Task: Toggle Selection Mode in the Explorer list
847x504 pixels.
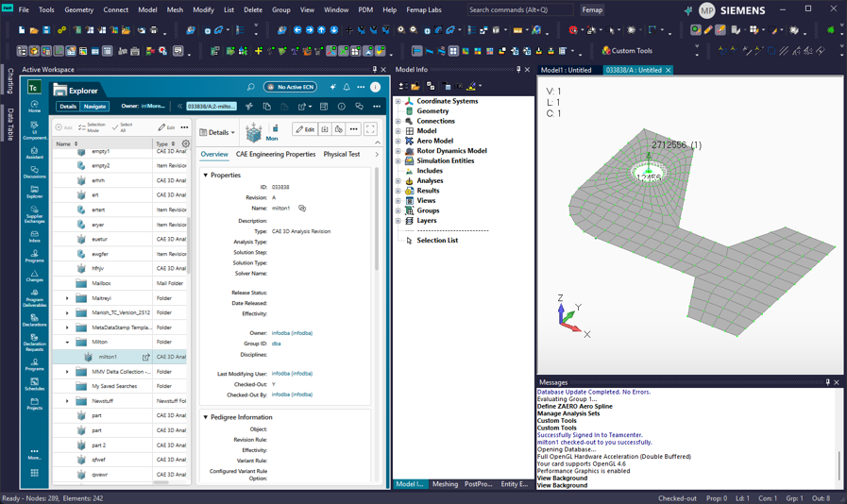Action: point(92,127)
